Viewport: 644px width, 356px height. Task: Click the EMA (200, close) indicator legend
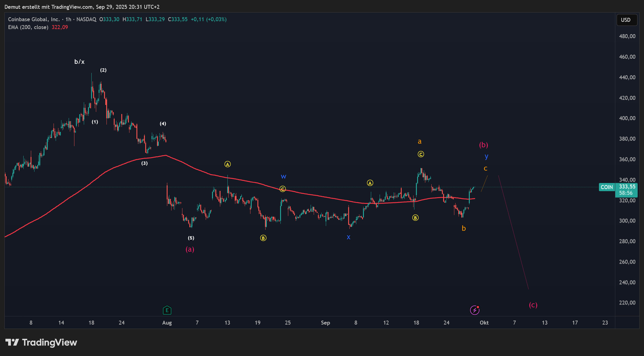(28, 27)
